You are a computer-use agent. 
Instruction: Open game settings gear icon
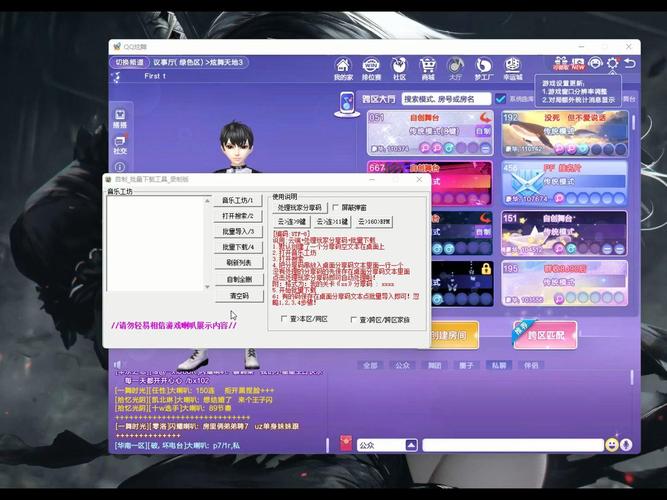(x=613, y=63)
